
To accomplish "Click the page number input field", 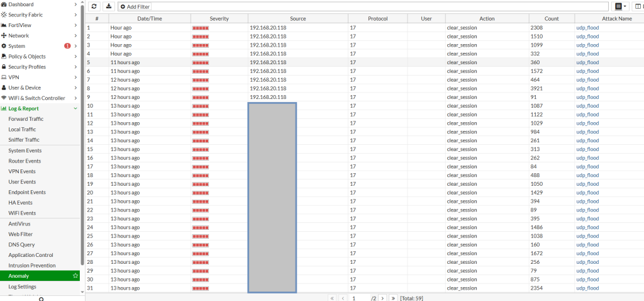I will (x=360, y=298).
